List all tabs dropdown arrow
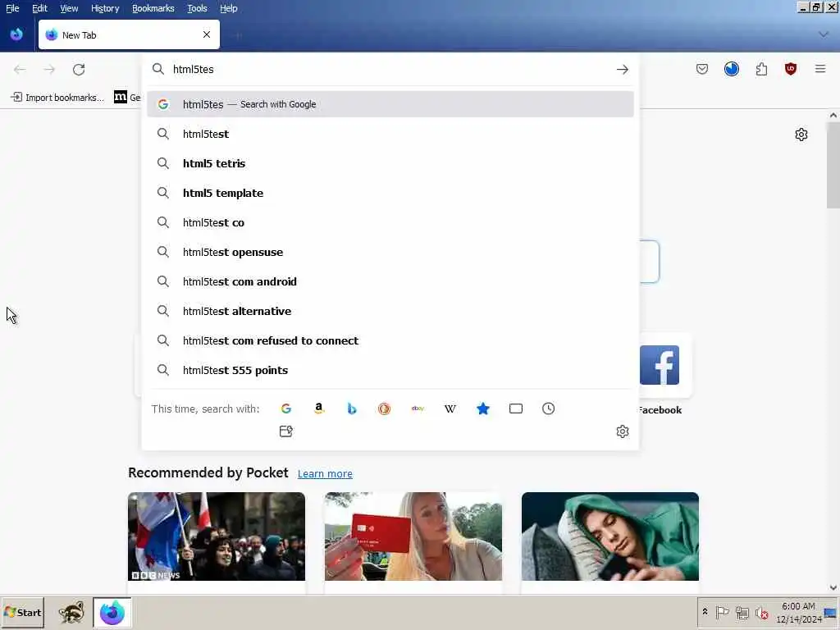This screenshot has width=840, height=630. pyautogui.click(x=824, y=34)
